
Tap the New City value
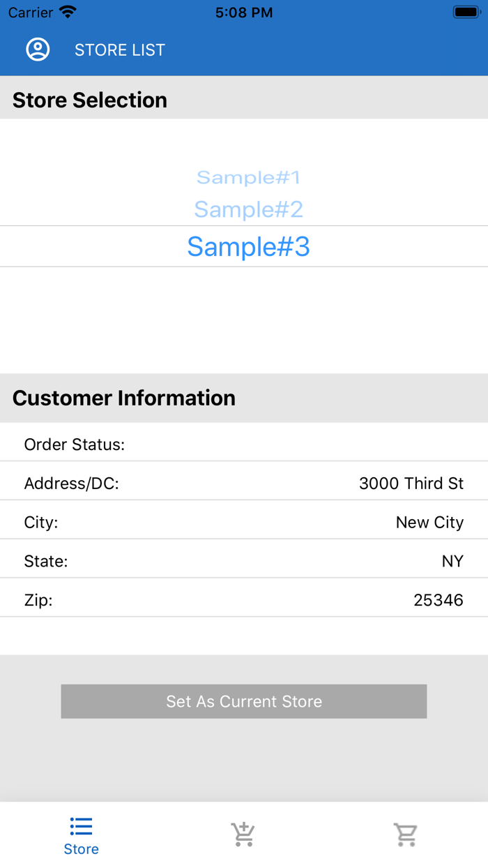429,523
